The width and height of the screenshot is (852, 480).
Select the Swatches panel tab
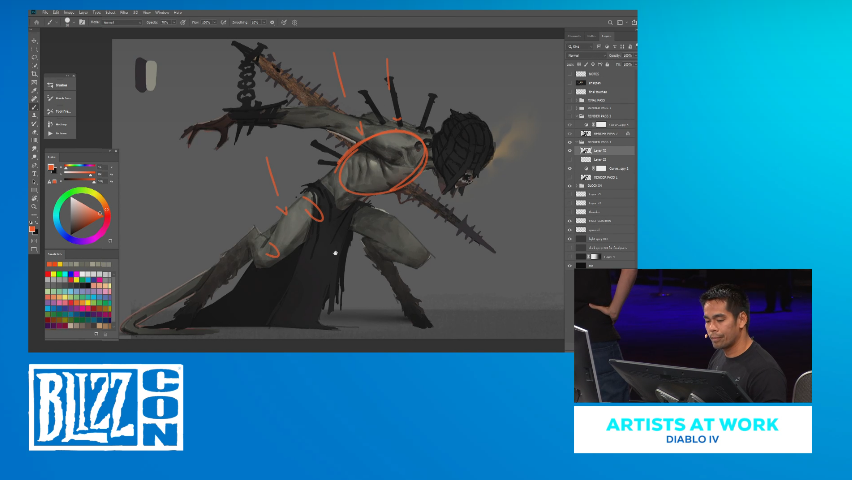pyautogui.click(x=54, y=254)
